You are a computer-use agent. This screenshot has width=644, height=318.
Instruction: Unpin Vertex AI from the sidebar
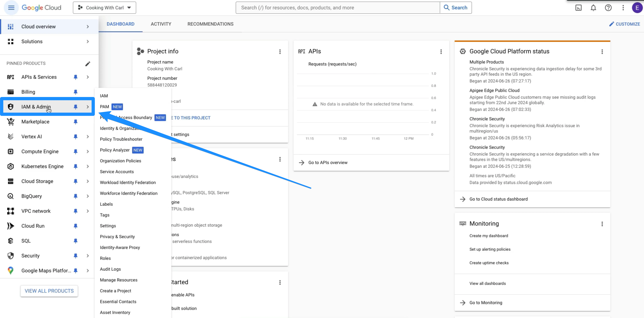(x=76, y=137)
